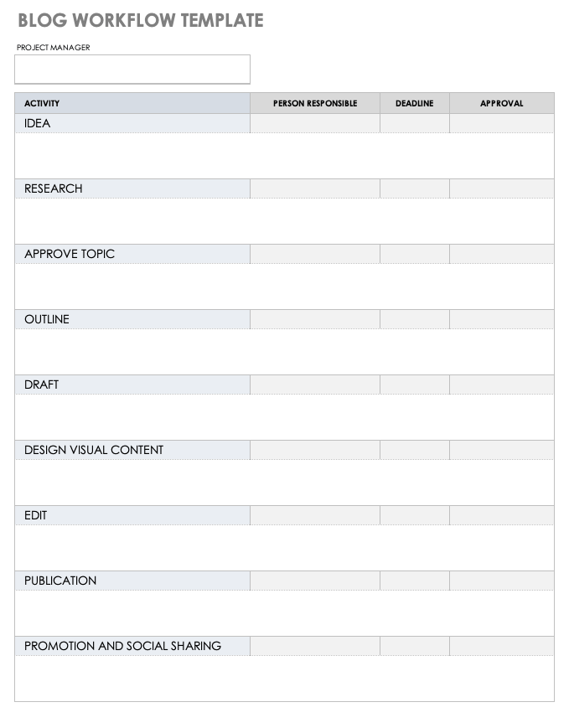Click the Person Responsible cell for Idea
Screen dimensions: 569x728
coord(314,123)
